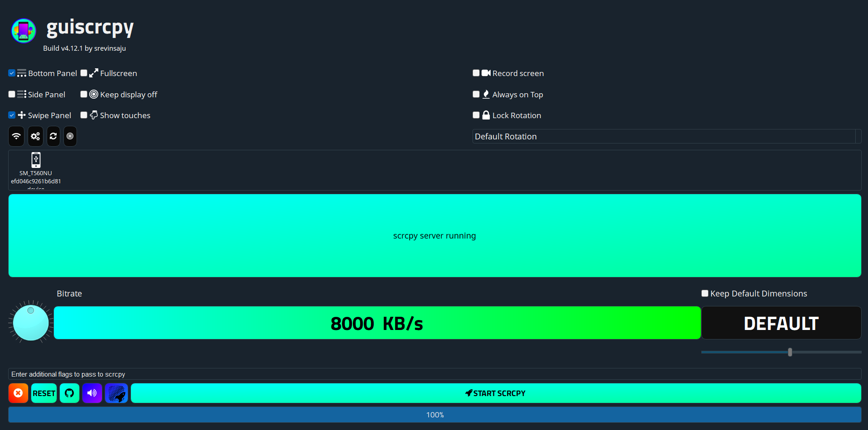Click the additional scrcpy flags input field
Screen dimensions: 868x430
pyautogui.click(x=434, y=374)
